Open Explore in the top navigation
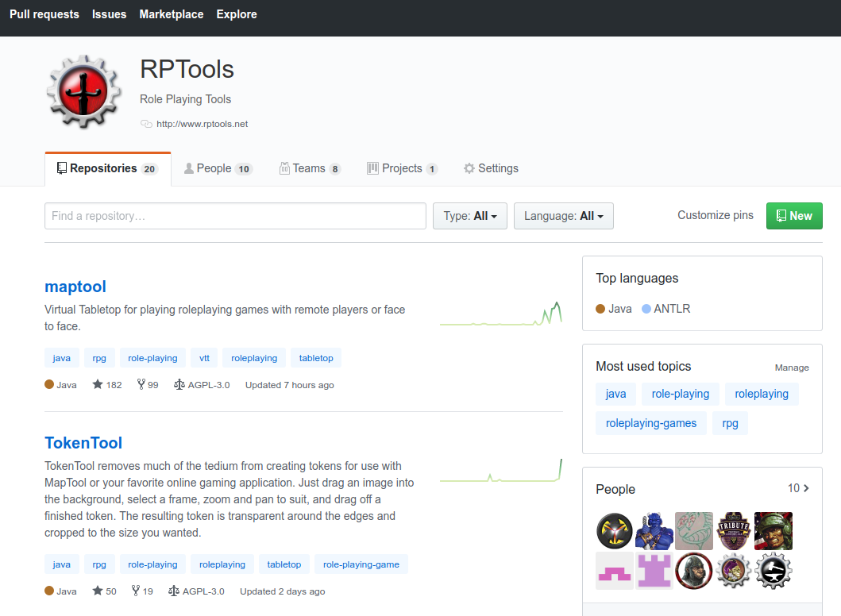The height and width of the screenshot is (616, 841). (237, 14)
